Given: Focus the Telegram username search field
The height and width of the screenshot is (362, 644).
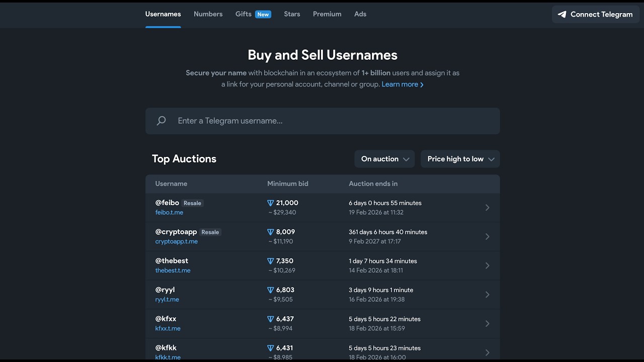Looking at the screenshot, I should tap(323, 121).
